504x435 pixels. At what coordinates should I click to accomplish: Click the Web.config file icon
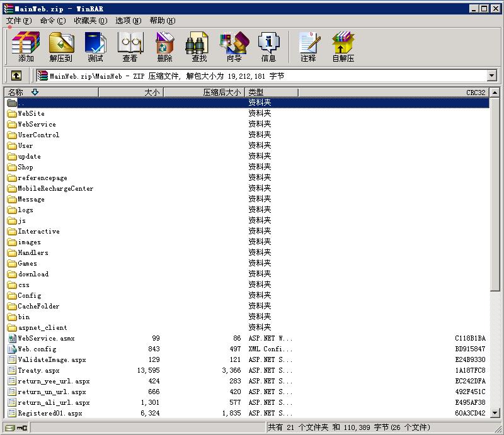click(12, 349)
